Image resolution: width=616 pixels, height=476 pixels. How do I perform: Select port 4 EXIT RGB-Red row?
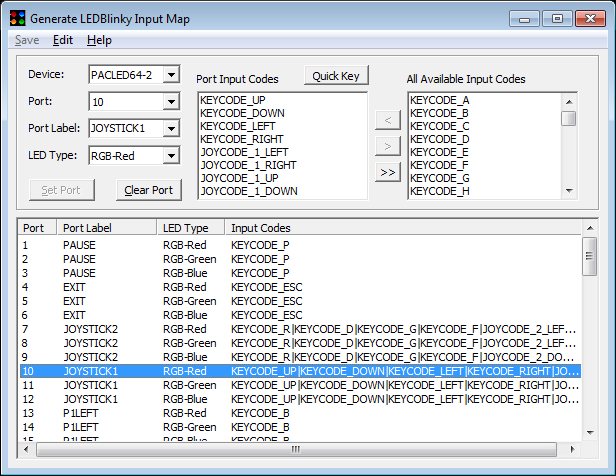tap(301, 287)
